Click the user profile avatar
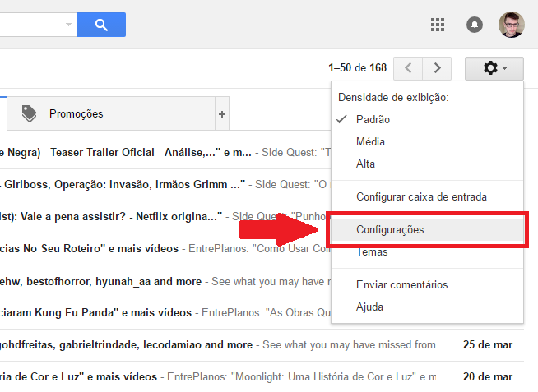Viewport: 538px width, 392px height. (x=511, y=25)
